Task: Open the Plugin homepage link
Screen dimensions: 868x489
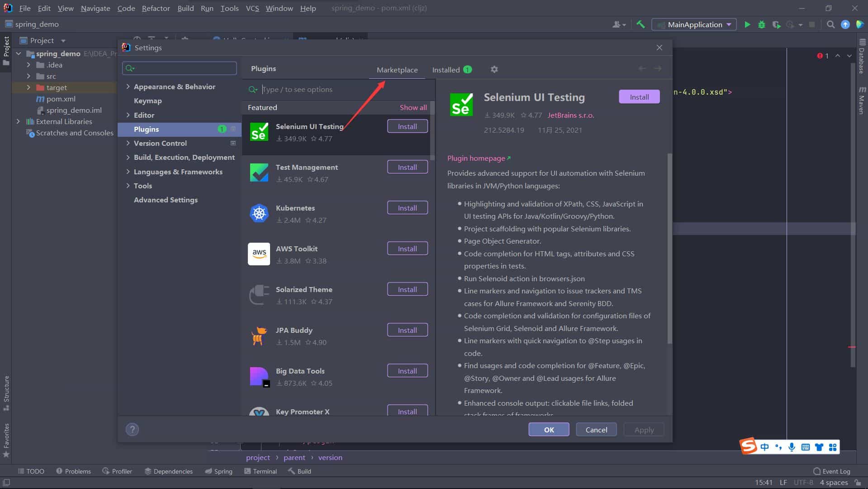Action: tap(479, 158)
